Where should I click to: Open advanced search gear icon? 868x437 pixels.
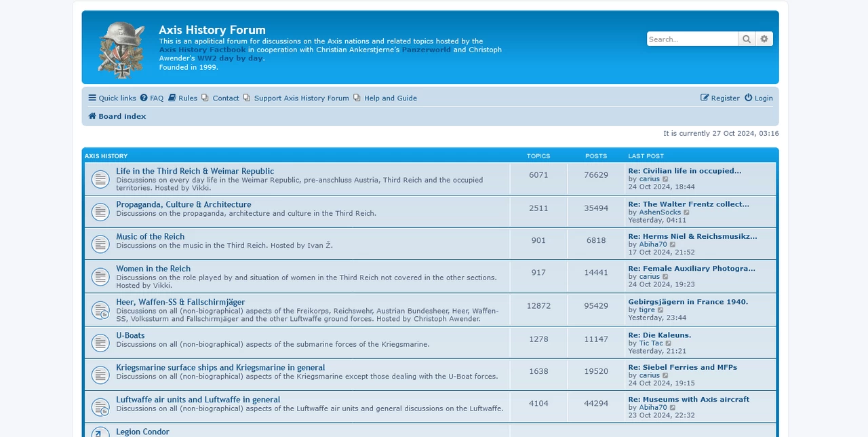pyautogui.click(x=764, y=39)
